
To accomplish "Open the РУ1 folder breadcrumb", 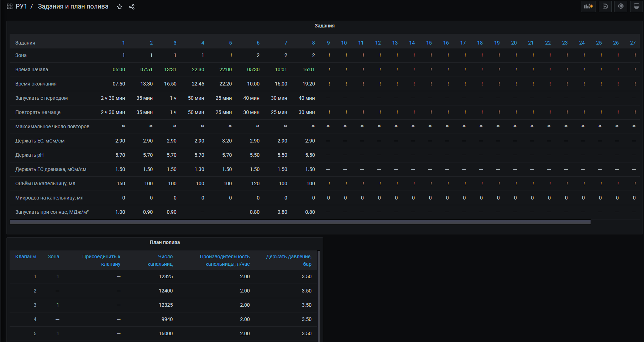I will (21, 6).
